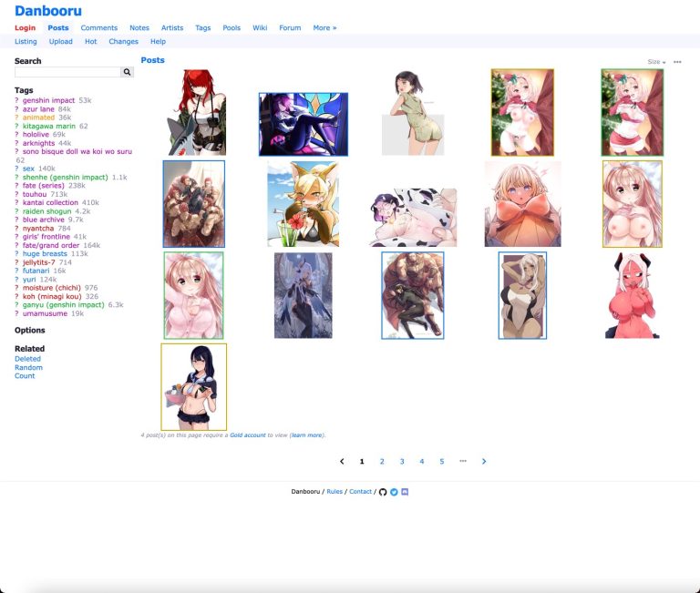This screenshot has height=593, width=700.
Task: Click the question mark beside raiden shogun tag
Action: pyautogui.click(x=16, y=211)
